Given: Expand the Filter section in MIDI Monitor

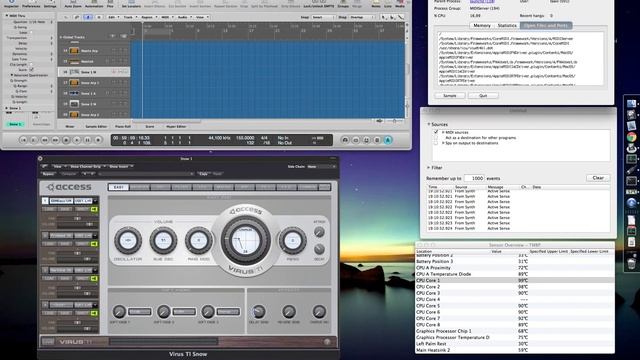Looking at the screenshot, I should click(x=429, y=167).
